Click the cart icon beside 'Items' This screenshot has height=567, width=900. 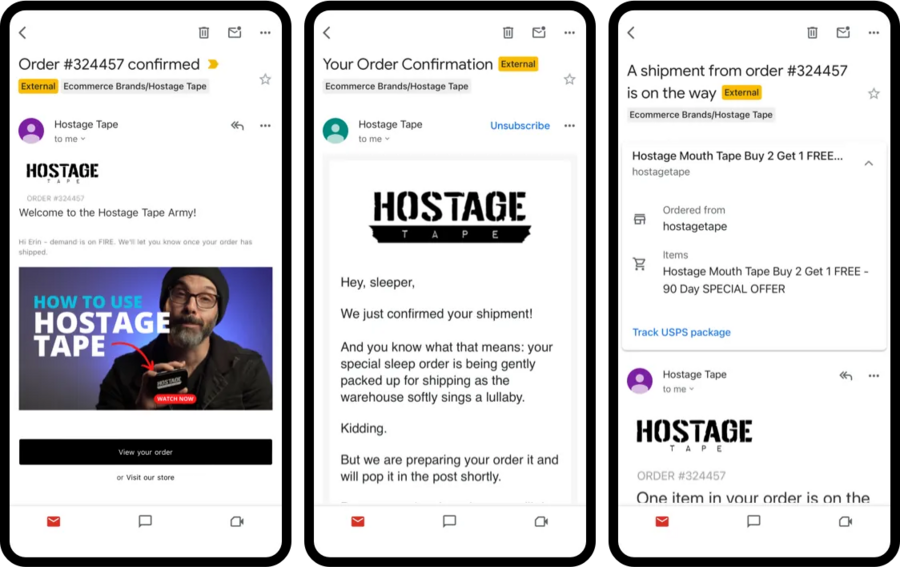(639, 263)
